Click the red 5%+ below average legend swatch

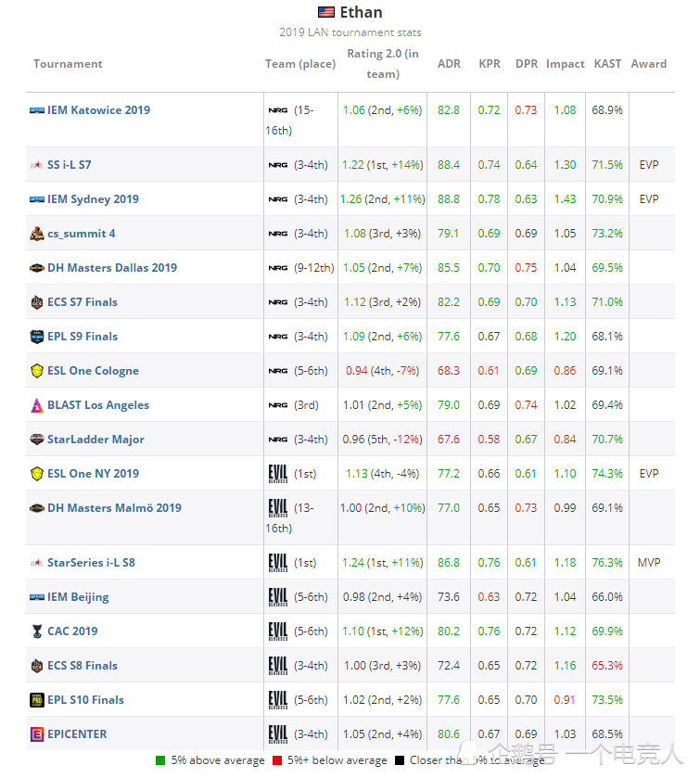(x=277, y=760)
